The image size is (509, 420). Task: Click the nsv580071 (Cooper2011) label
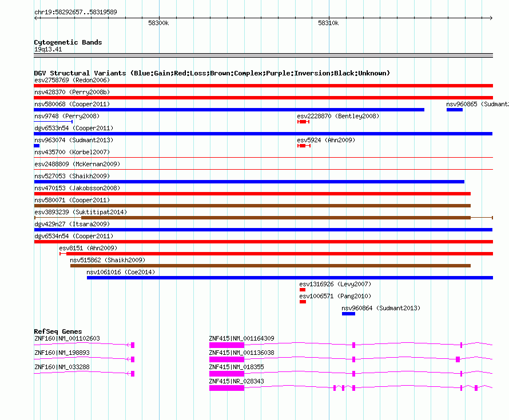point(72,200)
